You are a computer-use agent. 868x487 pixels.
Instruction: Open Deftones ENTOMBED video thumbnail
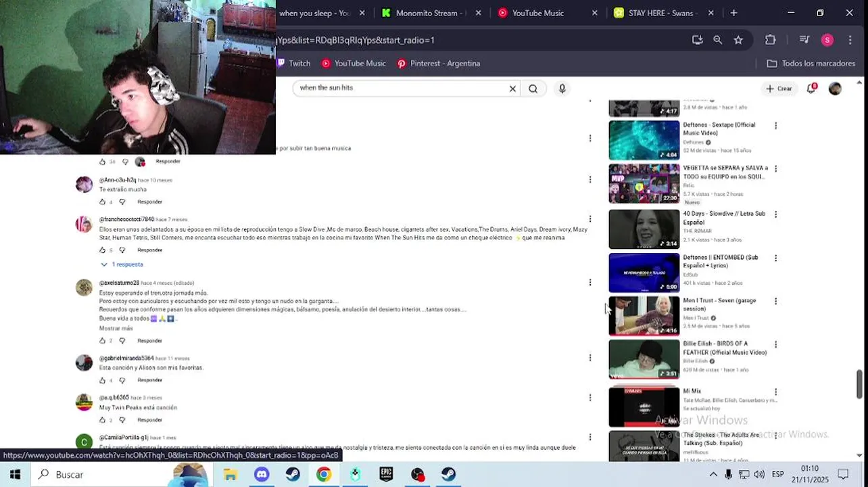644,273
